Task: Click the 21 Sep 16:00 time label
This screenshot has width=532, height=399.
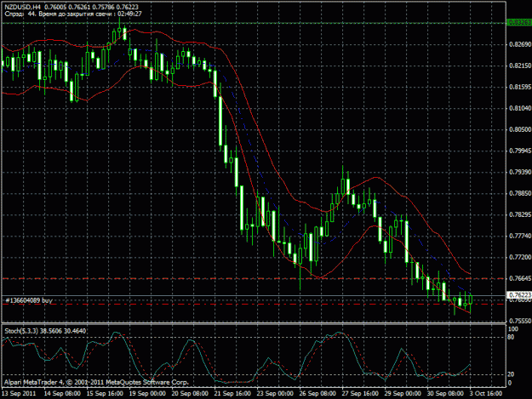Action: tap(232, 393)
